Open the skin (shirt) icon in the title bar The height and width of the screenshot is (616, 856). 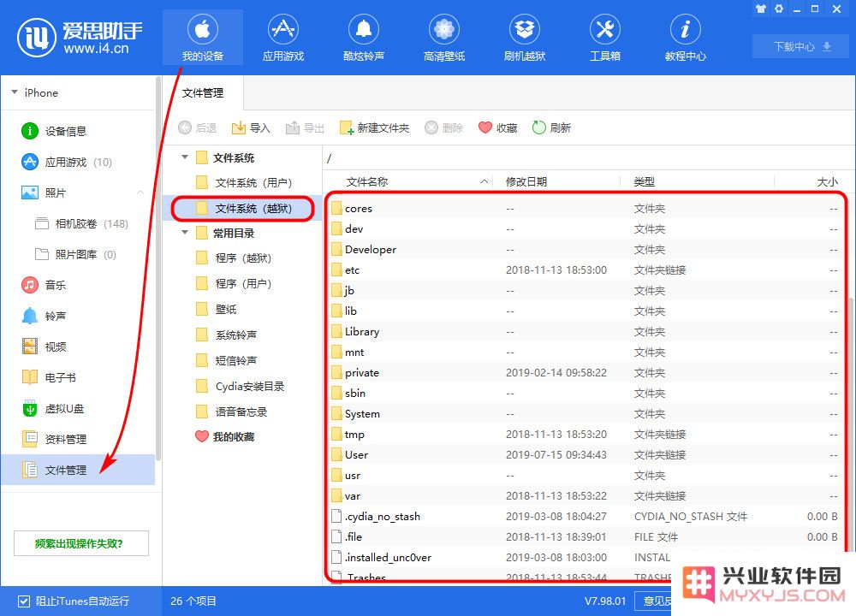pos(760,9)
